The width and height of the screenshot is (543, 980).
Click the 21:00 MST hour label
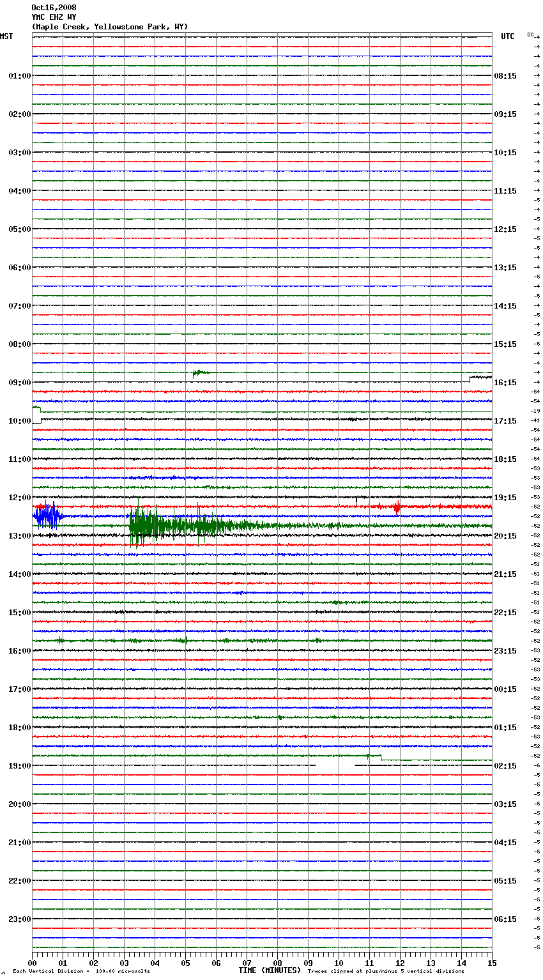(x=20, y=843)
